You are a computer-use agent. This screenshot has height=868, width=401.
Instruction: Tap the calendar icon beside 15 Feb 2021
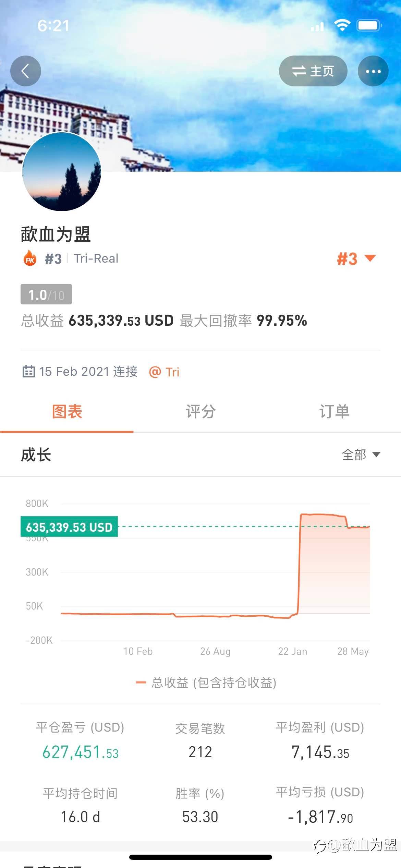coord(28,372)
